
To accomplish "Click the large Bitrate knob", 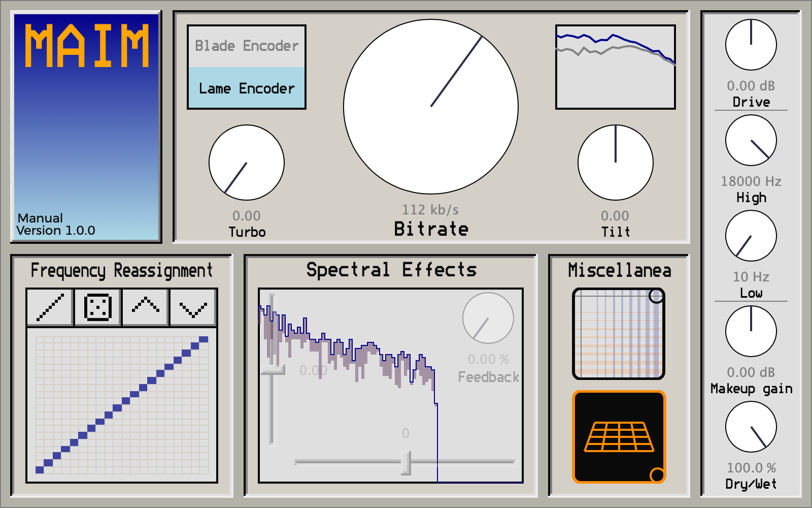I will tap(431, 107).
